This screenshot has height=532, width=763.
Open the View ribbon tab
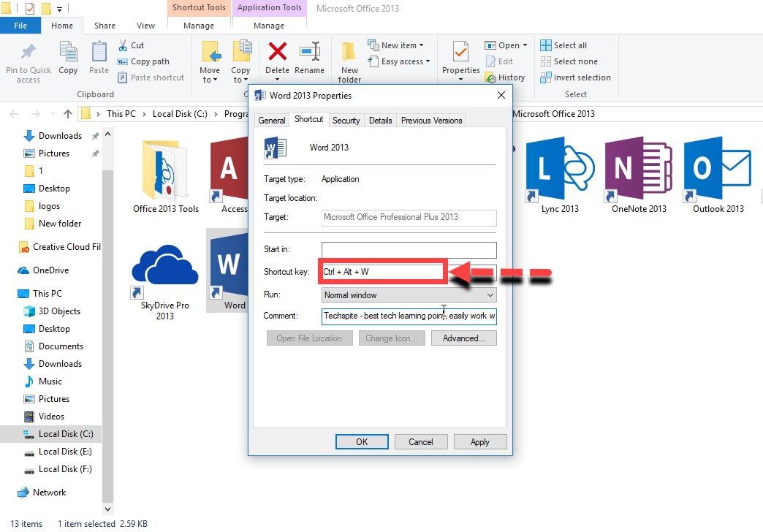(145, 26)
